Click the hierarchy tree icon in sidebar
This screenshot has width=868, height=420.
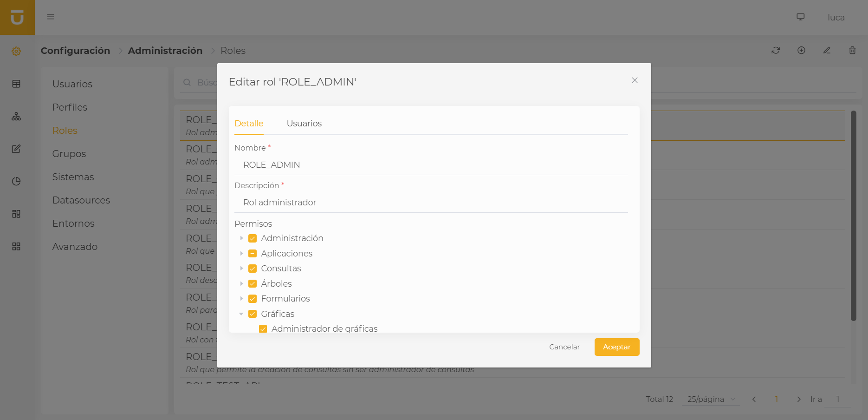[16, 117]
